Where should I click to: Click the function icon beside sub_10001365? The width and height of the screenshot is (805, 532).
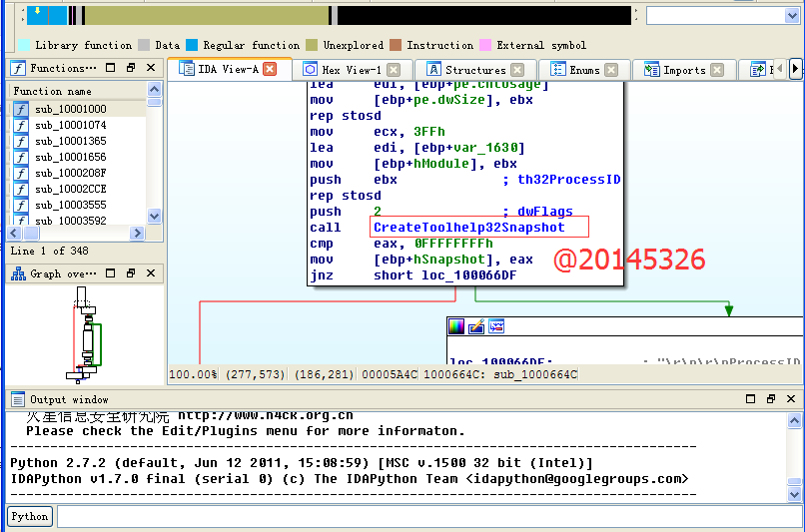(x=20, y=141)
